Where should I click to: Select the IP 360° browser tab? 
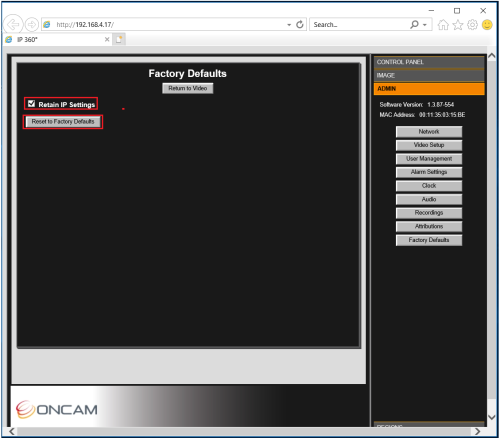tap(57, 39)
